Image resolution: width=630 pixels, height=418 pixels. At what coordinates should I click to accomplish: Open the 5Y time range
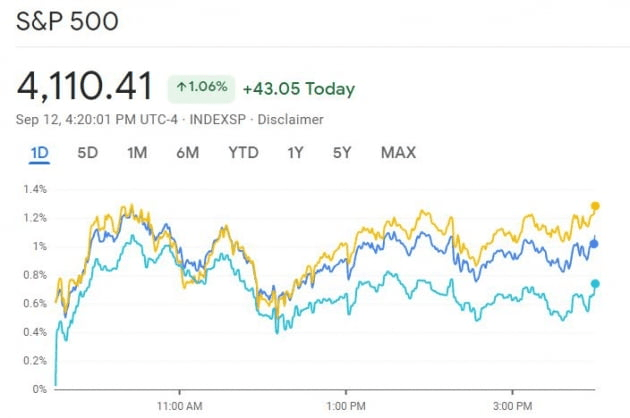(342, 153)
